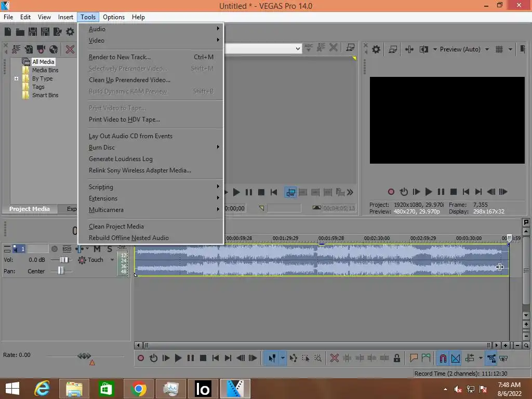Open project properties gear icon in main toolbar

click(70, 32)
